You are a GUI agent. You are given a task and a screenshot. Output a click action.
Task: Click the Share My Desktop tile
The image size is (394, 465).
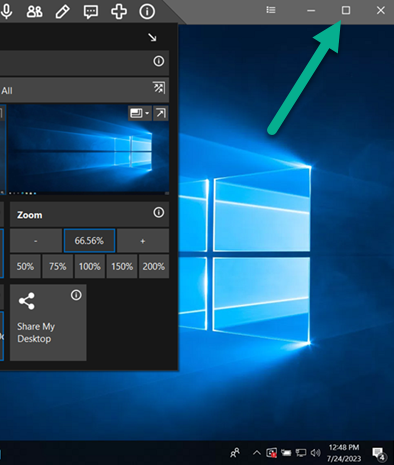click(x=48, y=322)
